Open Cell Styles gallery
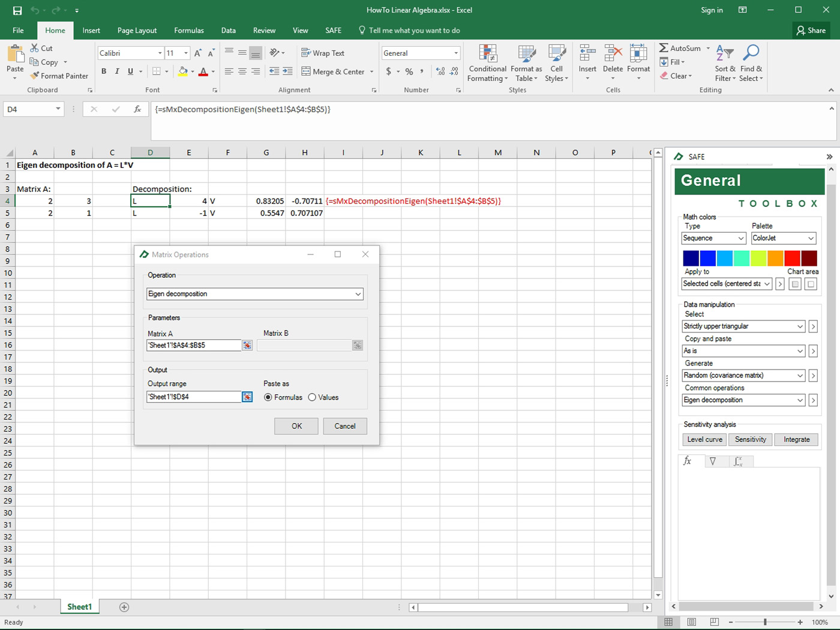Viewport: 840px width, 630px height. coord(557,54)
